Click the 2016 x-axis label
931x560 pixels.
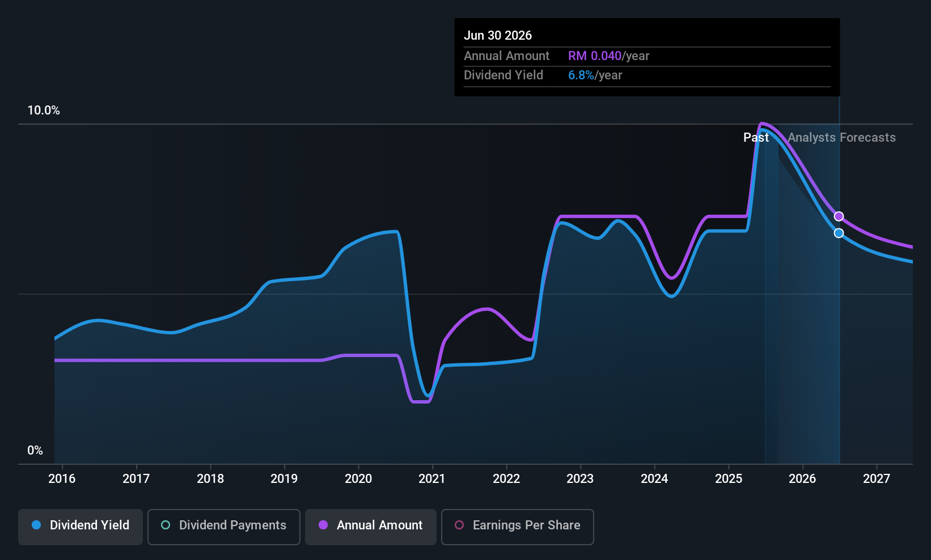pyautogui.click(x=62, y=479)
